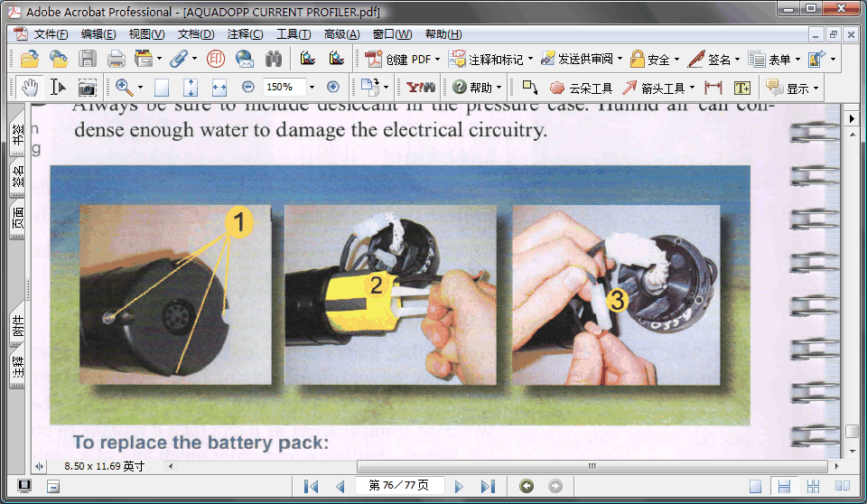Screen dimensions: 867x504
Task: Enable continuous facing pages layout
Action: (814, 486)
